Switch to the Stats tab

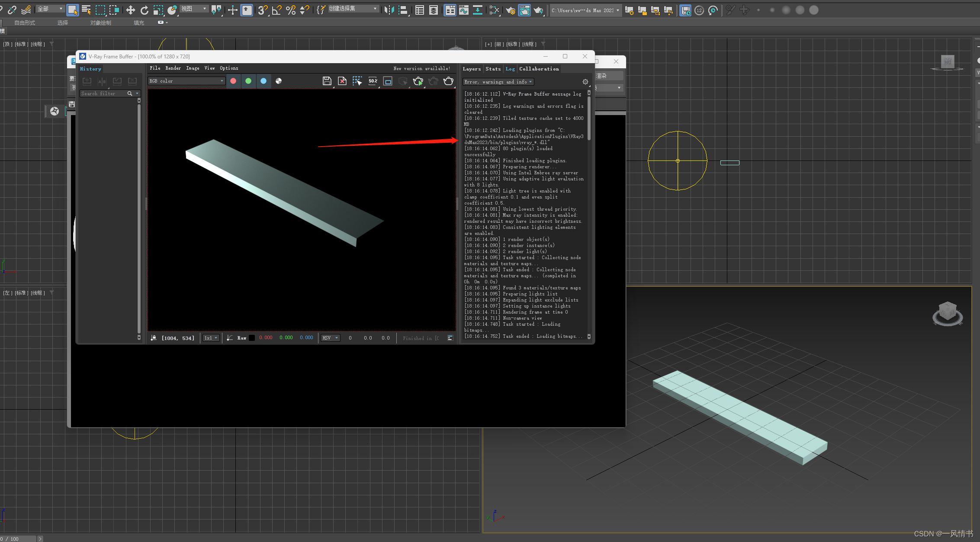click(493, 69)
